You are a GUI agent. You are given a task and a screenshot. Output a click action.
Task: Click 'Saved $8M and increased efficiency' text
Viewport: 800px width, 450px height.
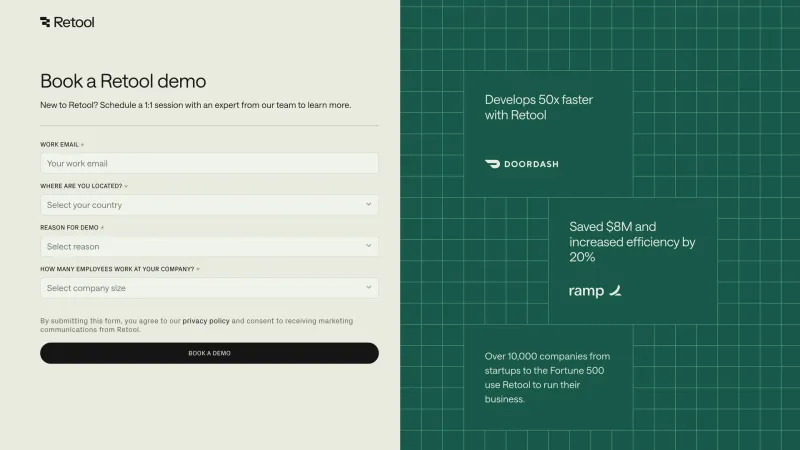(x=632, y=242)
